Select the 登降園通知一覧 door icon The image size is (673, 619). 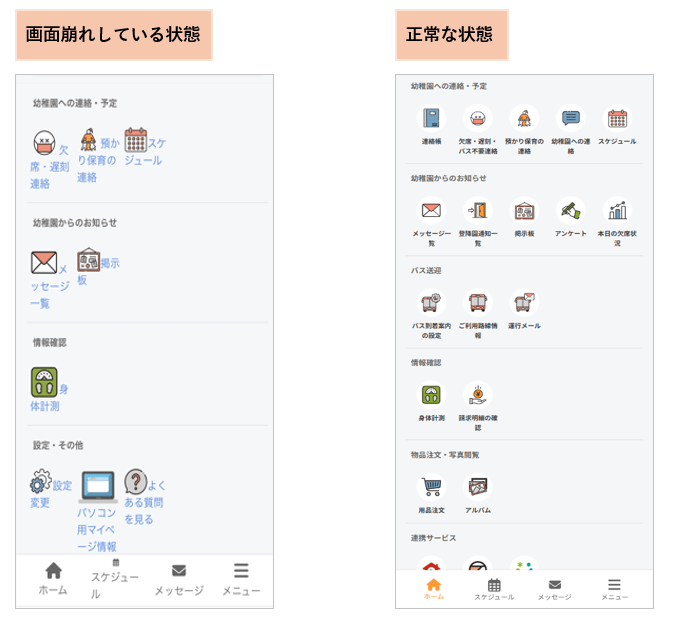pos(478,210)
